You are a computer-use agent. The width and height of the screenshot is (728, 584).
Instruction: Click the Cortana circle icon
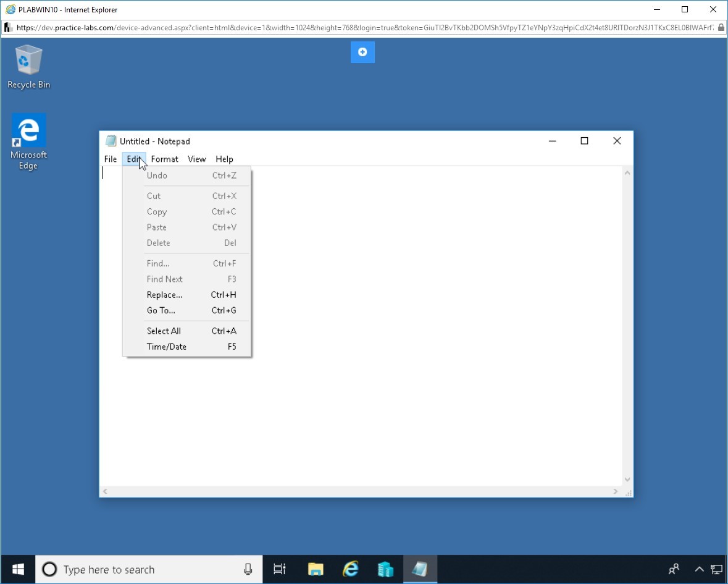[49, 569]
